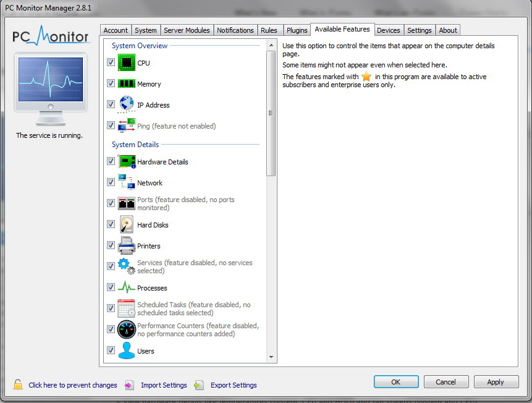
Task: Switch to the System tab
Action: (x=146, y=30)
